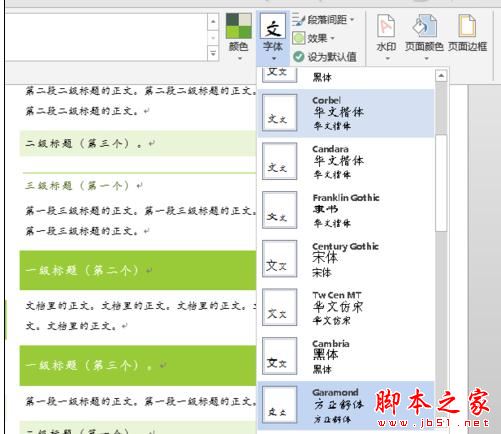
Task: Select the Candara 华文楷体 font theme
Action: [346, 161]
